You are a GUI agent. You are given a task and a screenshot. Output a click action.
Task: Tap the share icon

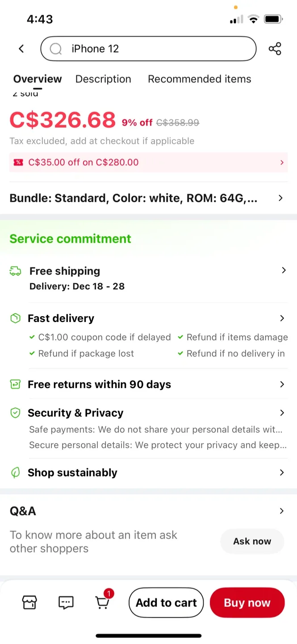275,49
